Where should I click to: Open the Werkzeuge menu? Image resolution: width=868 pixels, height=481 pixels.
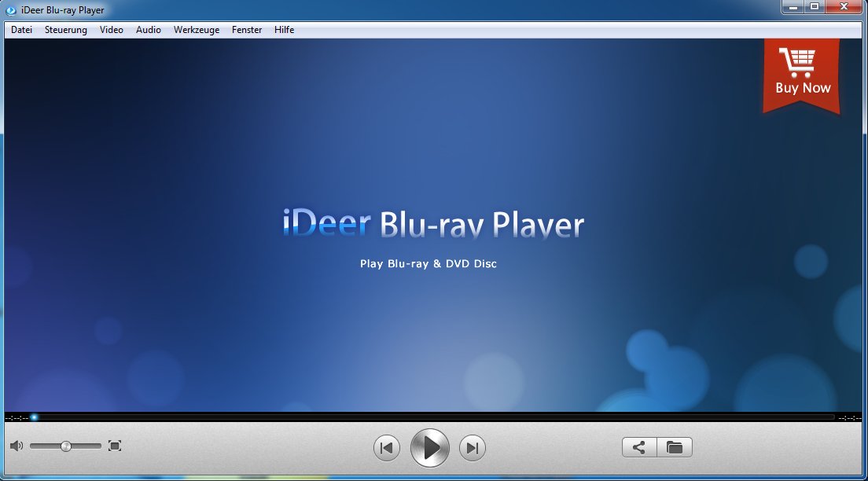197,30
